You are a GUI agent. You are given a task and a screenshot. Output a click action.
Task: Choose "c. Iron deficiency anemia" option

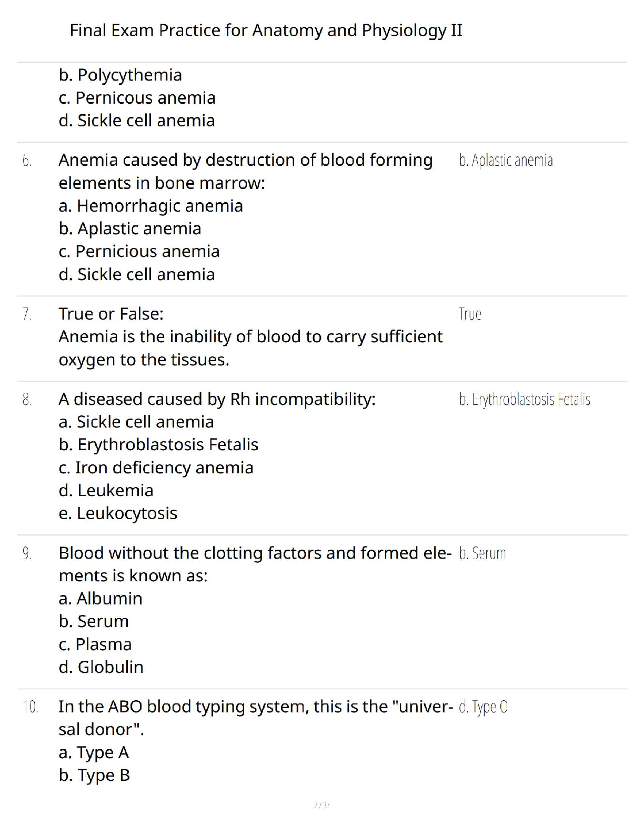(156, 468)
